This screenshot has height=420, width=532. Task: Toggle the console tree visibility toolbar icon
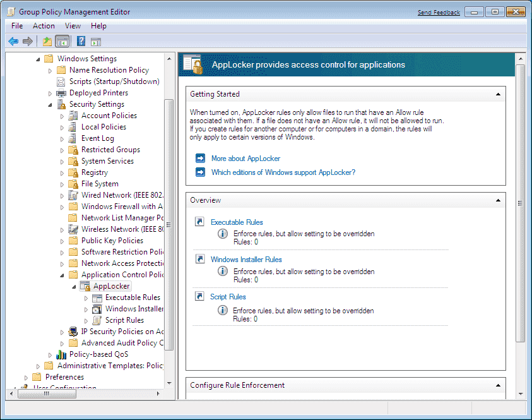(62, 41)
